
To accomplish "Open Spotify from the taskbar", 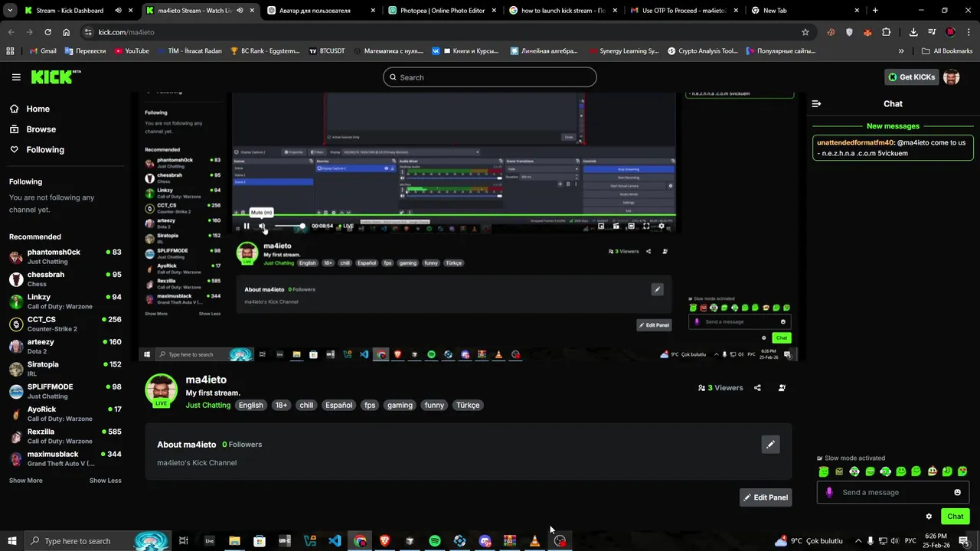I will (434, 541).
